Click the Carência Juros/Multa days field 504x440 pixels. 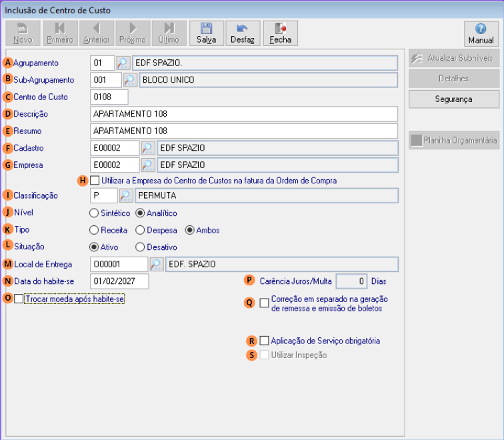(x=351, y=281)
